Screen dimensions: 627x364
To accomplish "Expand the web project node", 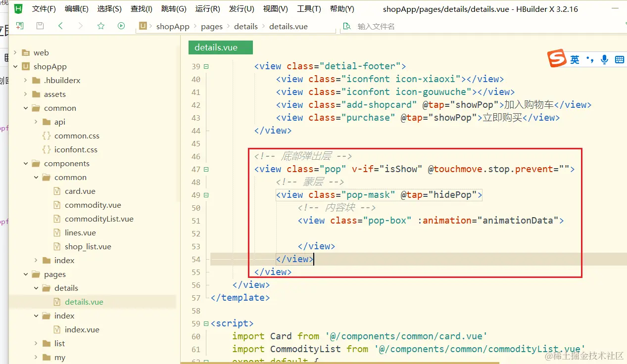I will [x=15, y=52].
